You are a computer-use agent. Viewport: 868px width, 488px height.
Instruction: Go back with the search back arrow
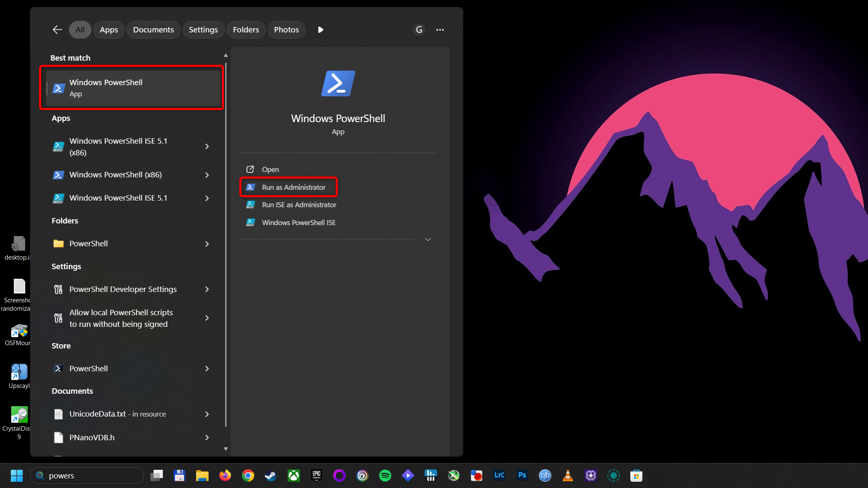coord(57,29)
